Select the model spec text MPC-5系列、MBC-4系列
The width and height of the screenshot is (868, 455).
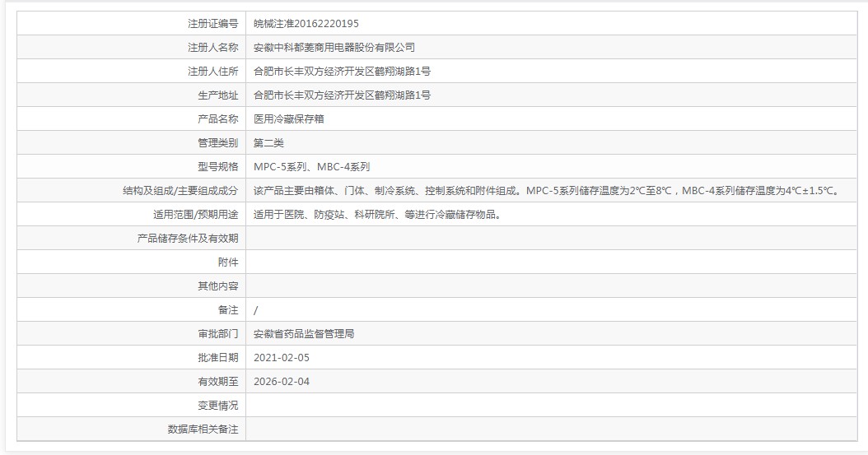pos(311,167)
